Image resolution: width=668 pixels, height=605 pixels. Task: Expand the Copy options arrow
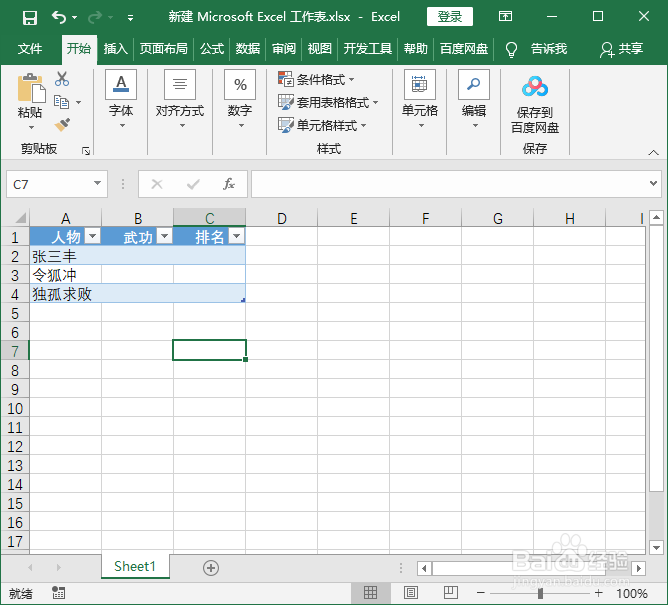coord(78,102)
